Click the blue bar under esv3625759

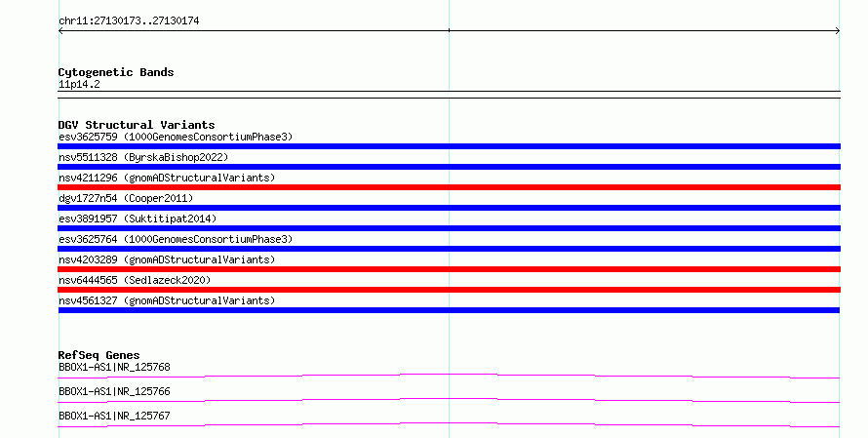click(x=449, y=146)
